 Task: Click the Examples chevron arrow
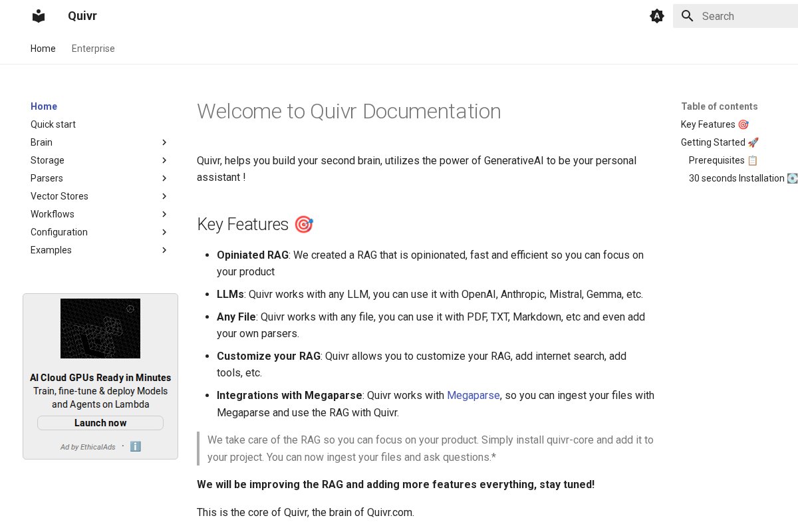(164, 250)
